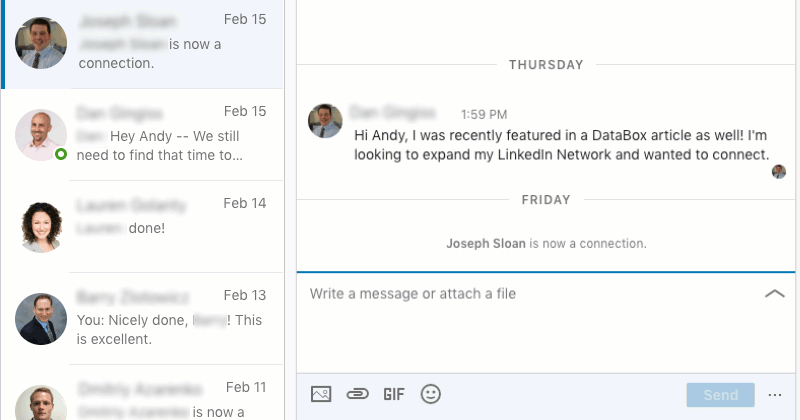
Task: Click the Send button
Action: [720, 395]
